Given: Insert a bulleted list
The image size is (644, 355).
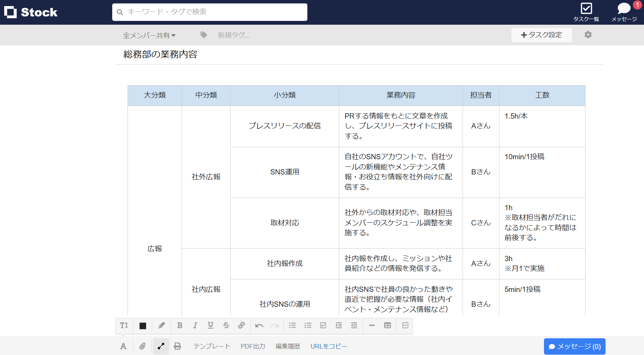Looking at the screenshot, I should [293, 325].
